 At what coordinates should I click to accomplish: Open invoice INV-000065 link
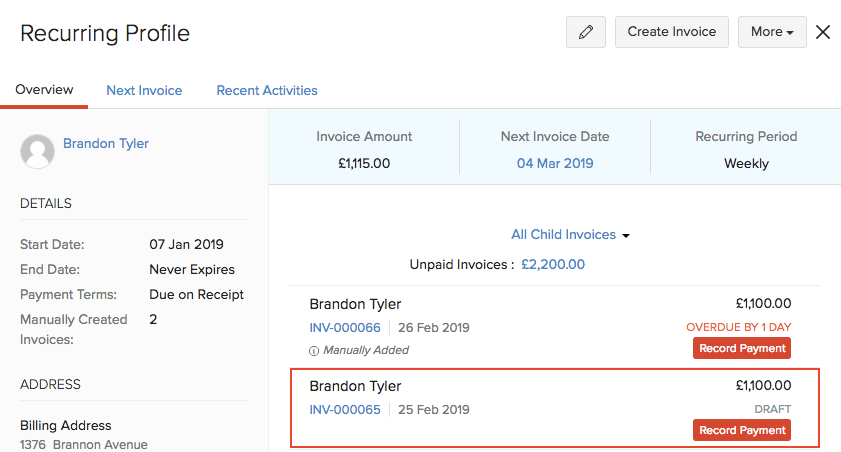tap(345, 409)
